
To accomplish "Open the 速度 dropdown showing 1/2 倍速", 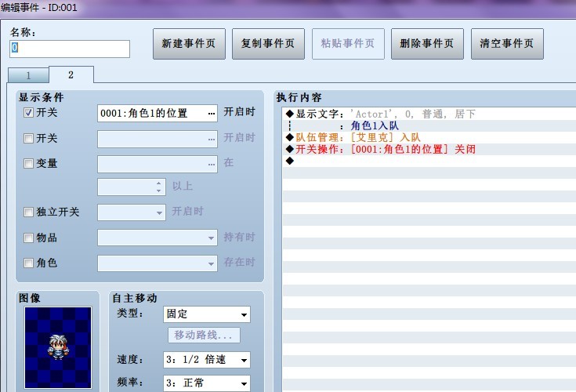I will tap(207, 360).
